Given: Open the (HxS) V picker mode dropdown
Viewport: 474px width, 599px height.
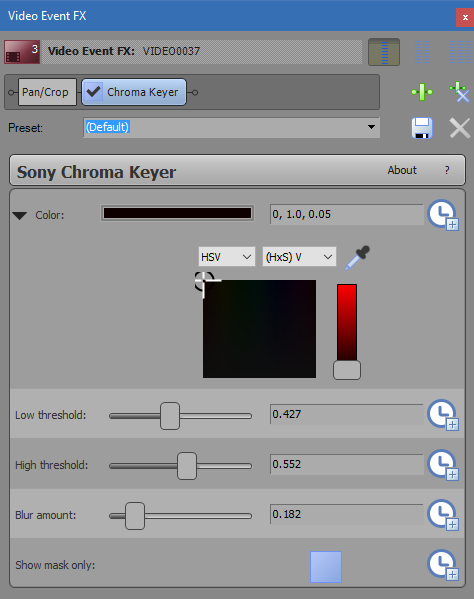Looking at the screenshot, I should 299,257.
